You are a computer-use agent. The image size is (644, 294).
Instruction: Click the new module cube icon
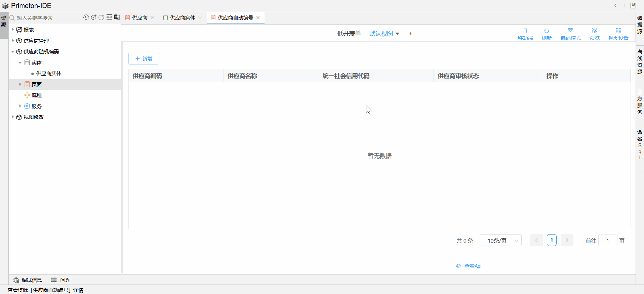(x=93, y=17)
